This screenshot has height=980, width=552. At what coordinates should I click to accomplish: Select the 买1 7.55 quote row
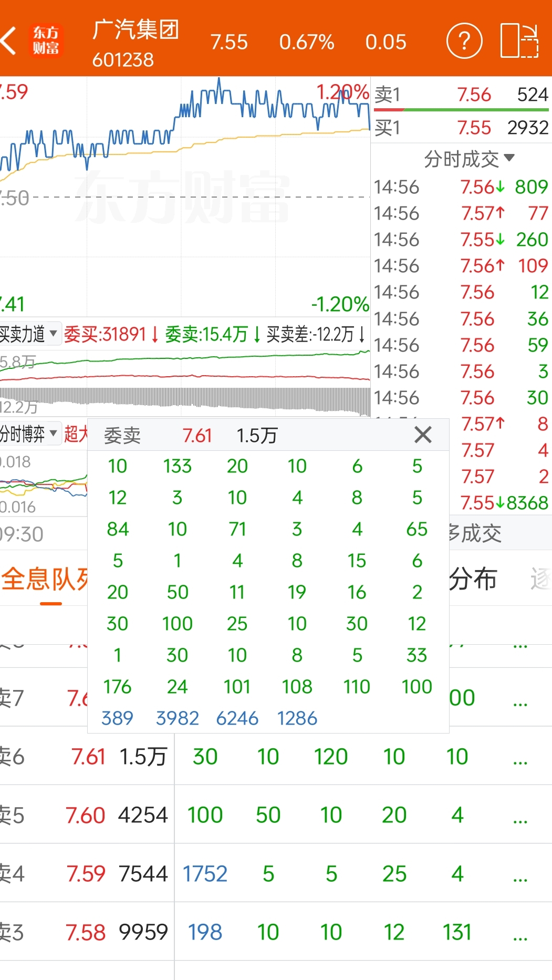pyautogui.click(x=461, y=128)
